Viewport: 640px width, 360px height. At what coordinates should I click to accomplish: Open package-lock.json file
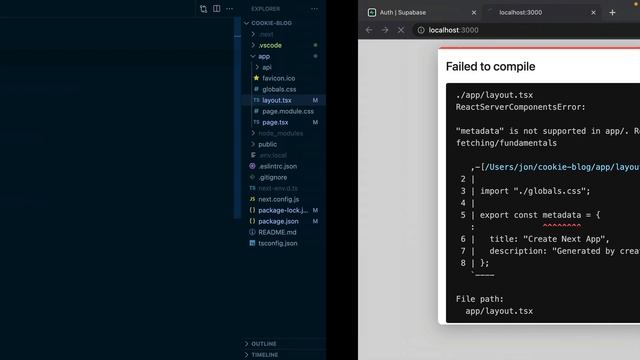click(283, 211)
